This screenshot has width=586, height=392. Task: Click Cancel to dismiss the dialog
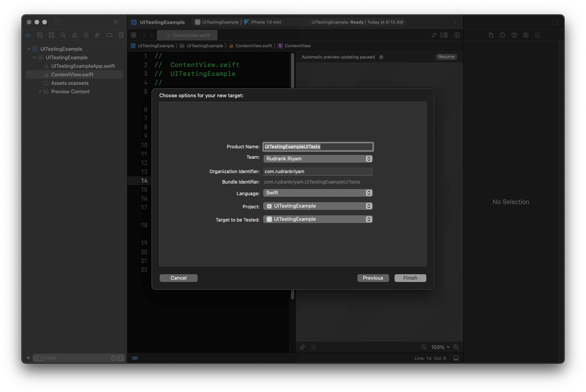[x=178, y=278]
